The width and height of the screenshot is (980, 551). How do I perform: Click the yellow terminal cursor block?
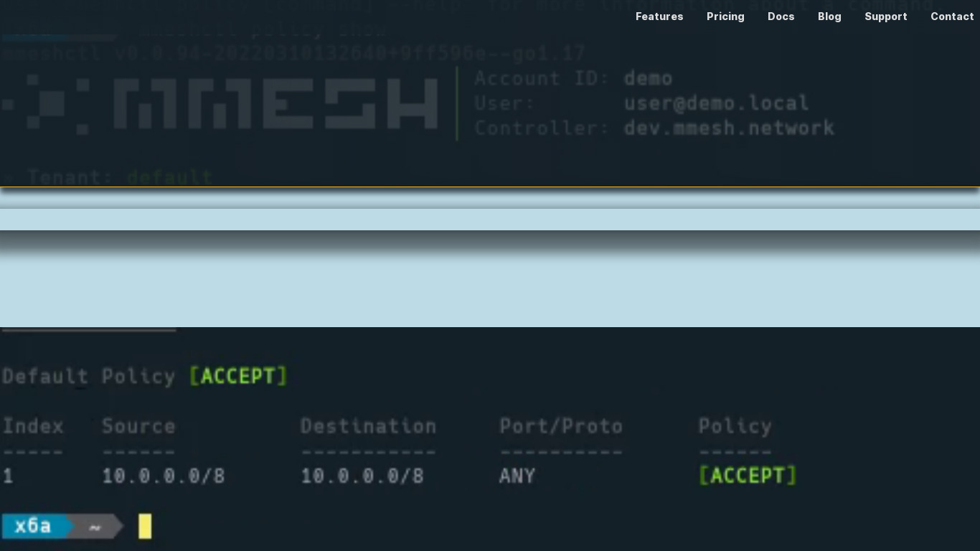(145, 526)
